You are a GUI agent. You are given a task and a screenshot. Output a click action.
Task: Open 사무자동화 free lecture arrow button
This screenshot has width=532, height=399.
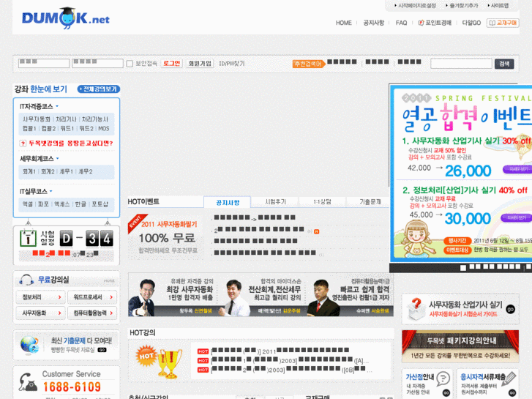[40, 313]
